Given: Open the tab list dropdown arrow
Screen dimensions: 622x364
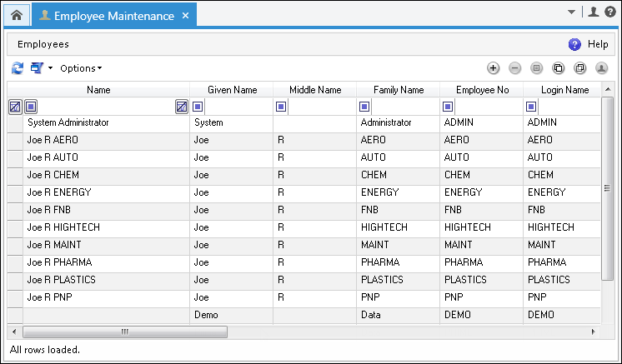Looking at the screenshot, I should [571, 12].
